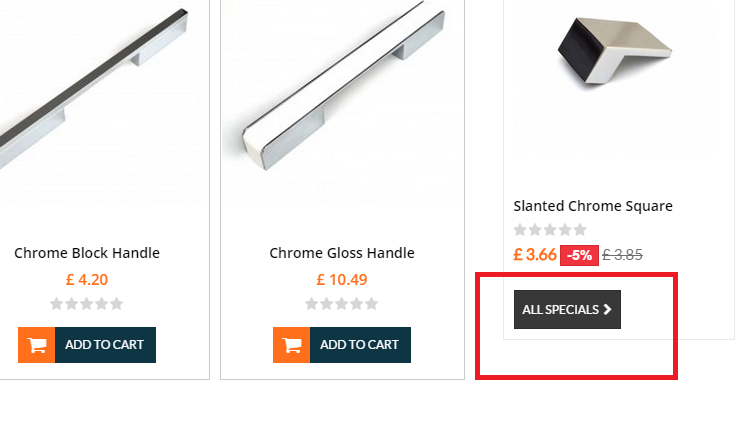Image resolution: width=756 pixels, height=421 pixels.
Task: Open the All Specials page
Action: coord(566,310)
